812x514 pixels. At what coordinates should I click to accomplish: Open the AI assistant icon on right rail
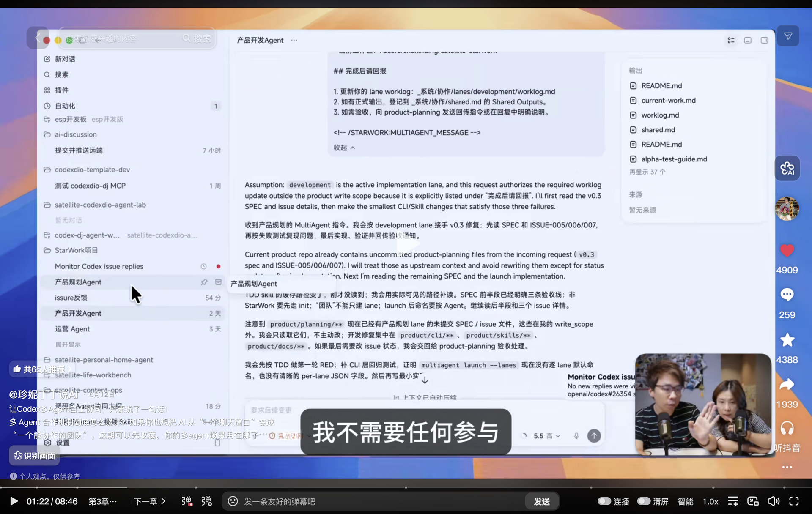[787, 168]
